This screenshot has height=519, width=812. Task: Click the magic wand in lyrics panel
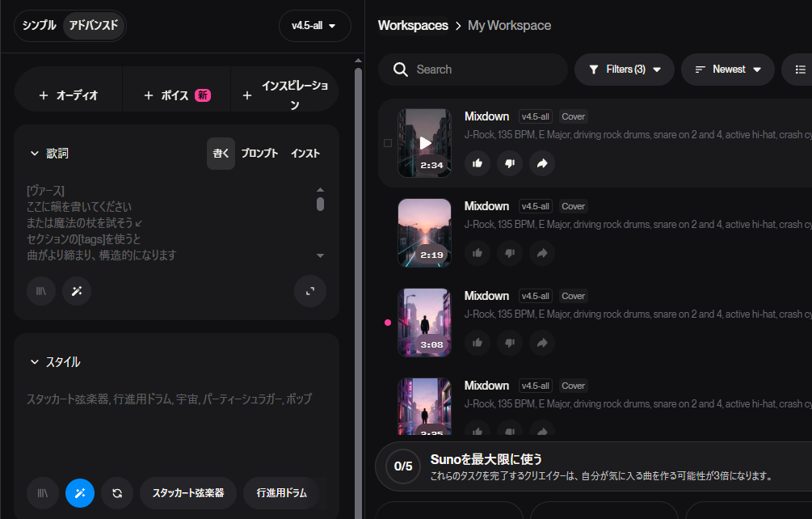point(77,291)
